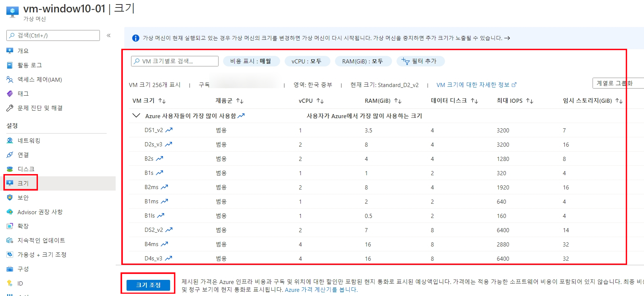Sort by VM 크기 column
This screenshot has height=296, width=644.
click(x=149, y=101)
